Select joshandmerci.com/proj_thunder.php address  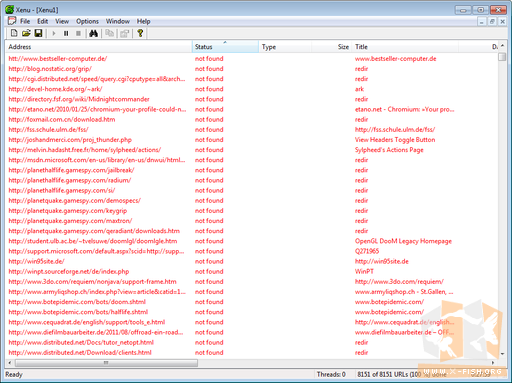tap(70, 140)
